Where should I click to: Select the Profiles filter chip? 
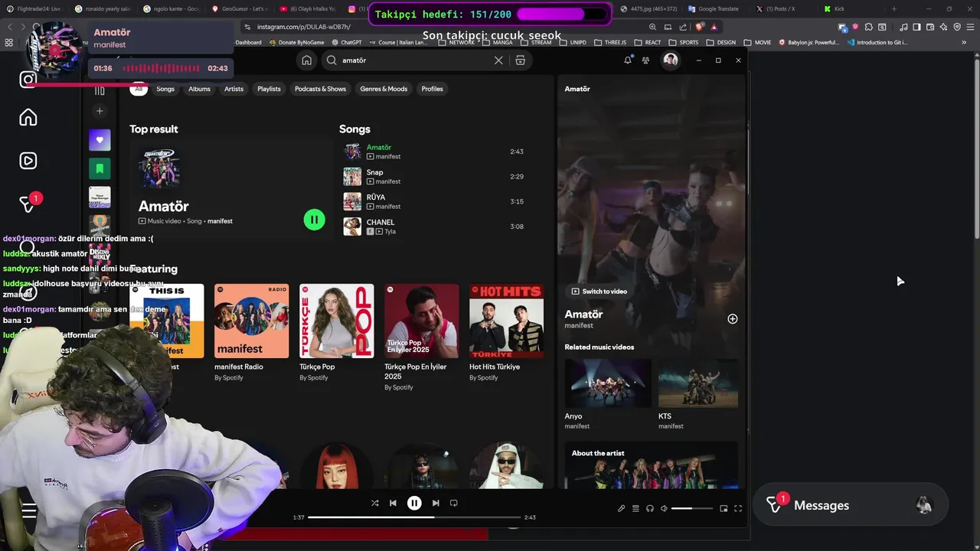point(432,89)
